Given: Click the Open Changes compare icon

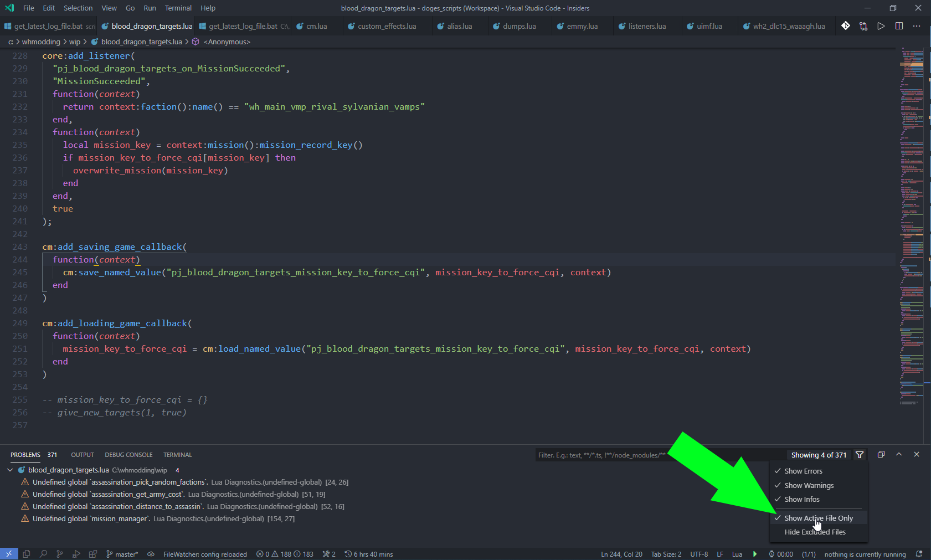Looking at the screenshot, I should click(863, 26).
